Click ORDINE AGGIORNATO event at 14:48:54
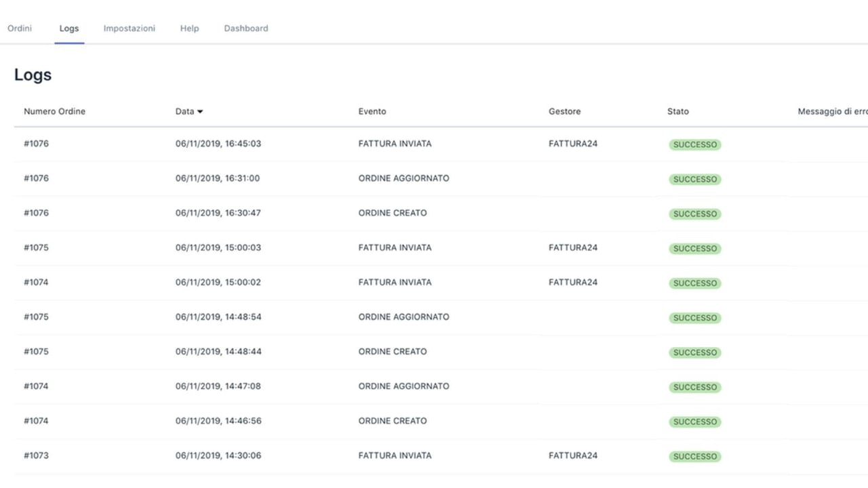This screenshot has width=868, height=488. pyautogui.click(x=404, y=317)
